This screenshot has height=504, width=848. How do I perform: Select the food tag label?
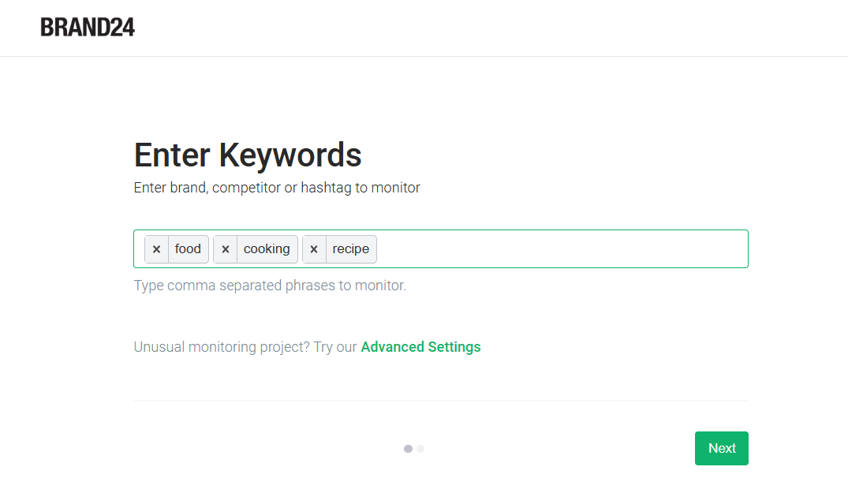tap(188, 249)
